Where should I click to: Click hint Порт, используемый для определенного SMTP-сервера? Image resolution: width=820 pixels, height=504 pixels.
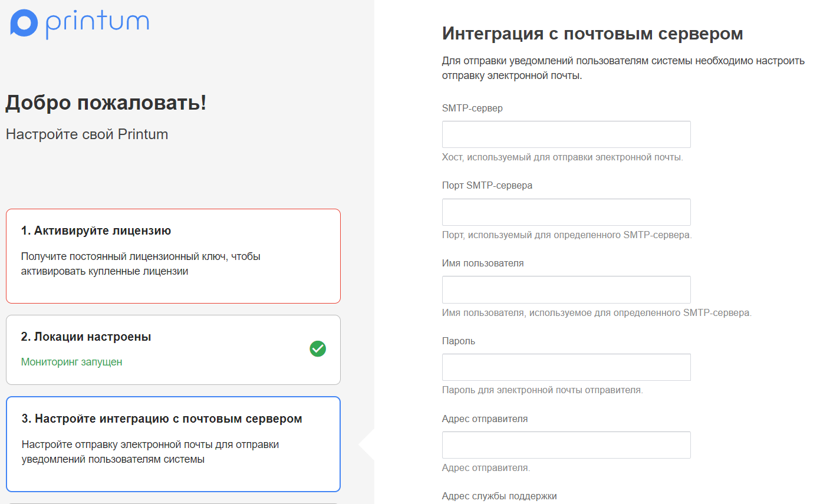(567, 235)
